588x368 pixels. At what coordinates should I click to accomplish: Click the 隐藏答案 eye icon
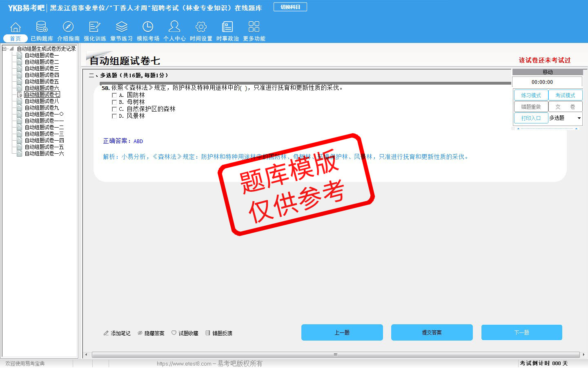140,333
